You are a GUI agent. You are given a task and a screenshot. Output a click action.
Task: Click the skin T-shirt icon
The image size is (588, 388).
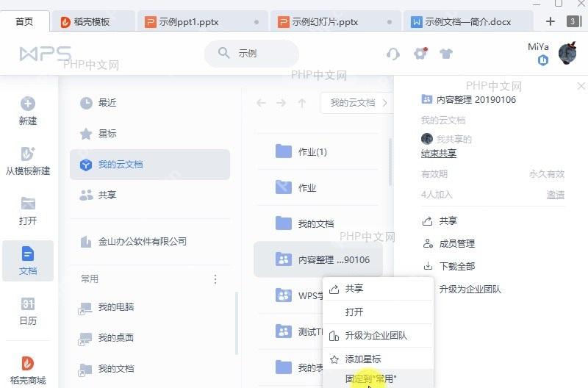pos(446,54)
